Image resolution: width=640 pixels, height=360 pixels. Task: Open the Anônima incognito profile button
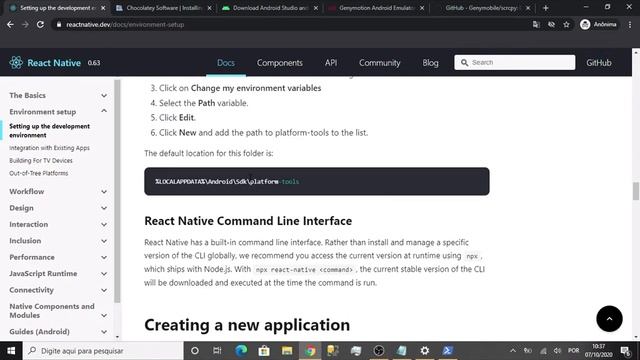coord(598,24)
